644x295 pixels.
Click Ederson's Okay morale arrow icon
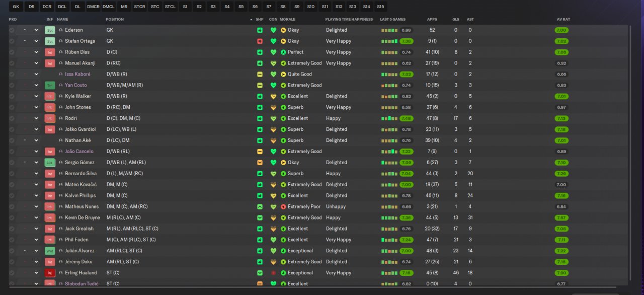click(x=283, y=30)
